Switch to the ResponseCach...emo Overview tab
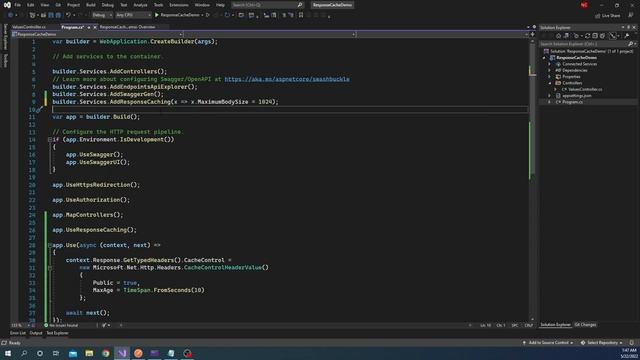The image size is (640, 360). [127, 27]
